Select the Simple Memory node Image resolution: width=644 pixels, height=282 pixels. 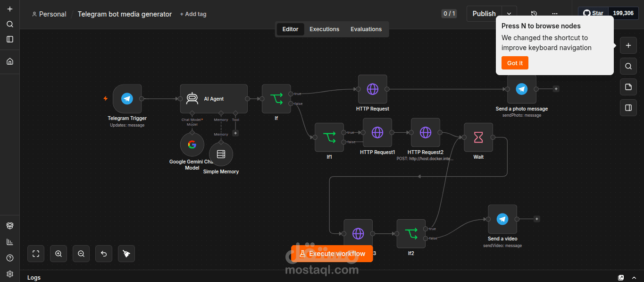pos(221,154)
